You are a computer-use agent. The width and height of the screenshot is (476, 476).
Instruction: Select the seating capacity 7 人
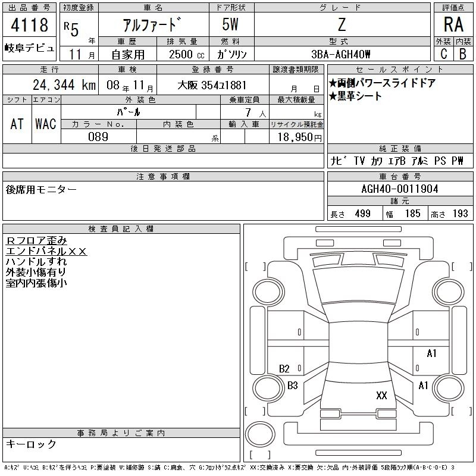tap(256, 113)
